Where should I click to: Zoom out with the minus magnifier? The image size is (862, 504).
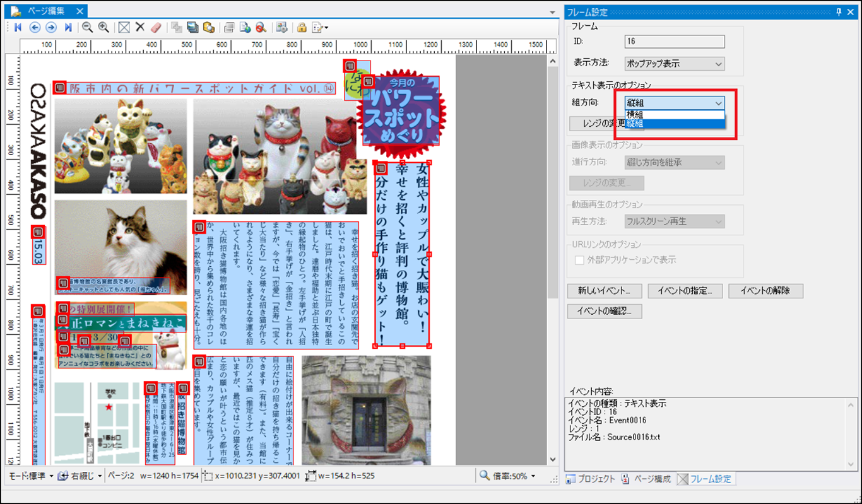87,27
